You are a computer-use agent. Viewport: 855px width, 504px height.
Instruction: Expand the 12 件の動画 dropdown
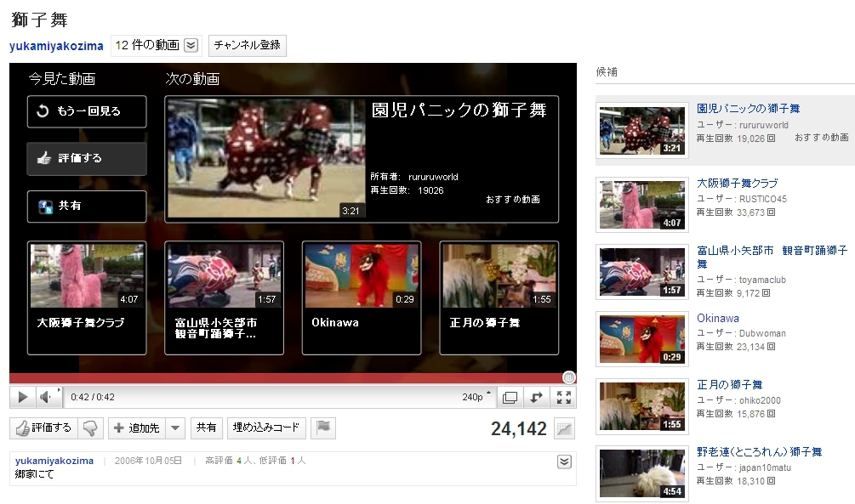(x=157, y=45)
